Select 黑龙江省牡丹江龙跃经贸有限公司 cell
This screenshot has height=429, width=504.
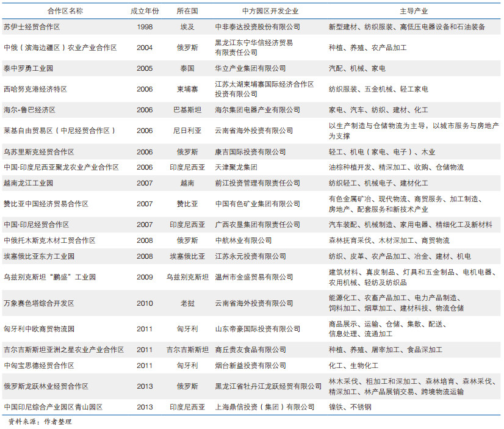[268, 386]
